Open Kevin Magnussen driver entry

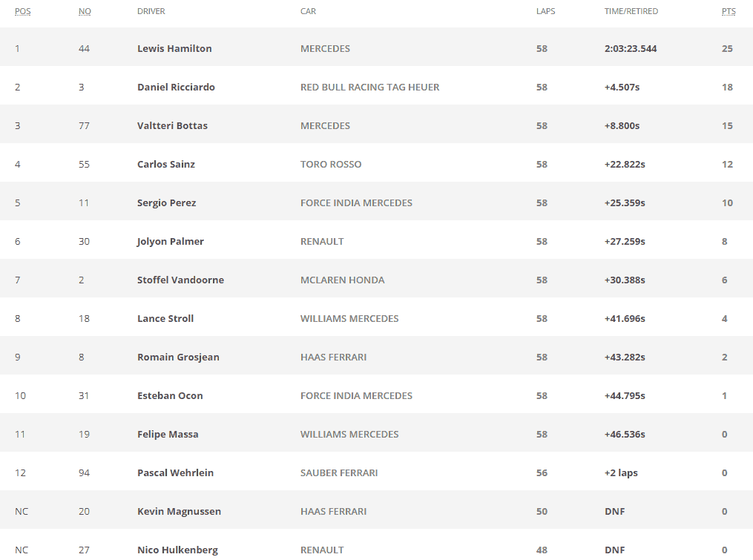pos(179,512)
